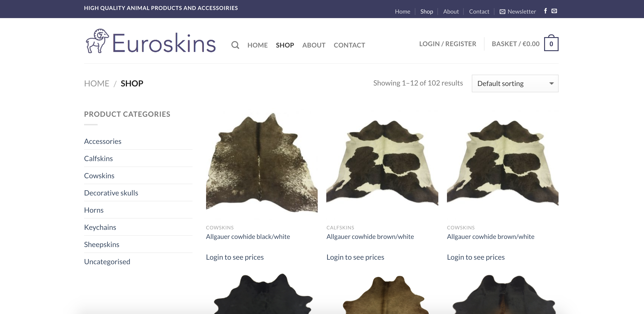Open the Decorative skulls category
Viewport: 644px width, 314px height.
(111, 193)
